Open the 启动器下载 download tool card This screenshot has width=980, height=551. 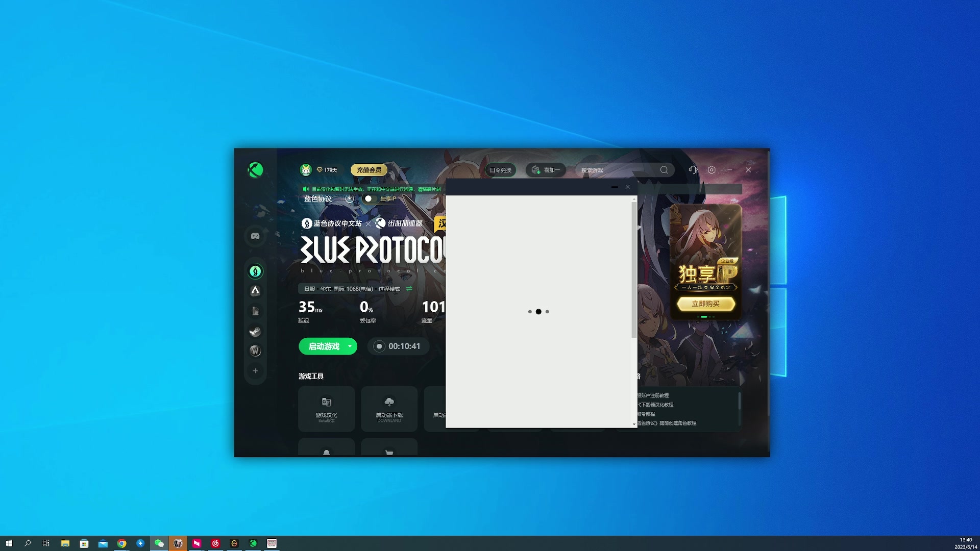point(389,409)
